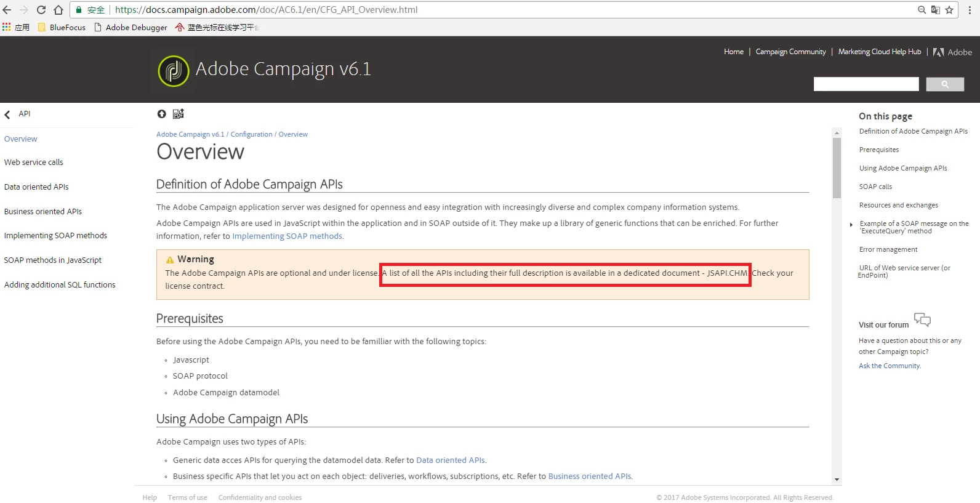
Task: Open Marketing Cloud Help Hub
Action: coord(880,52)
